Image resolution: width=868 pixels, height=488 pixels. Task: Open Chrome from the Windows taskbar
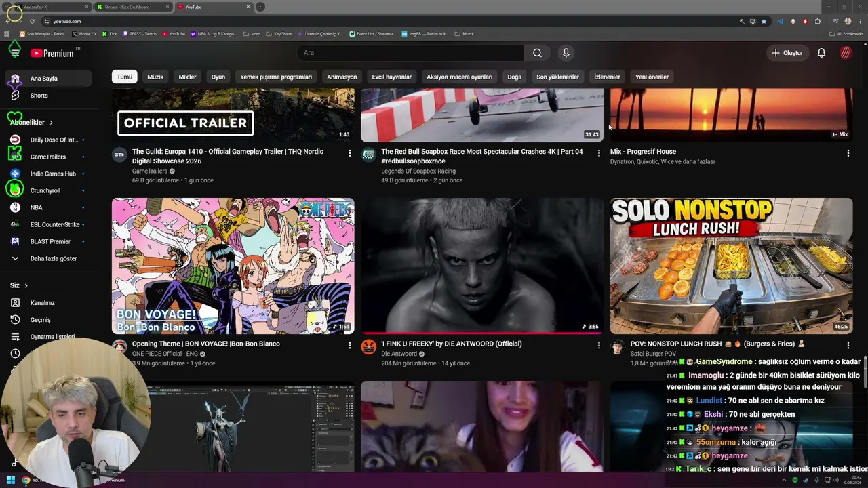click(26, 481)
